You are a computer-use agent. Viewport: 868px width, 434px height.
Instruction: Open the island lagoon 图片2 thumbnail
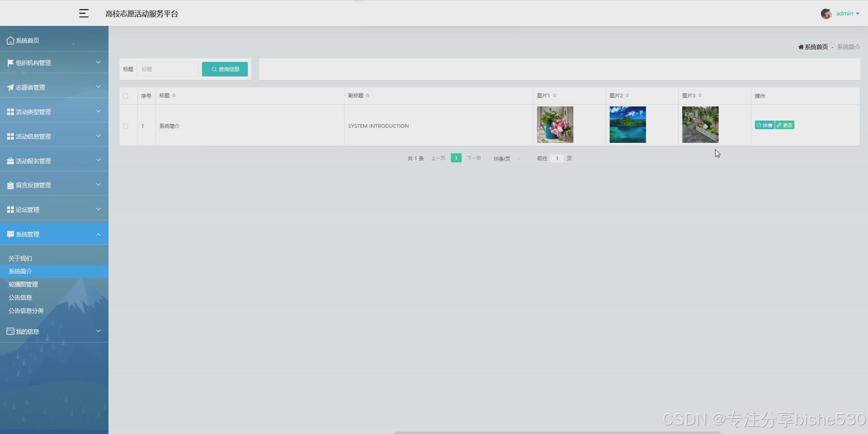[627, 125]
